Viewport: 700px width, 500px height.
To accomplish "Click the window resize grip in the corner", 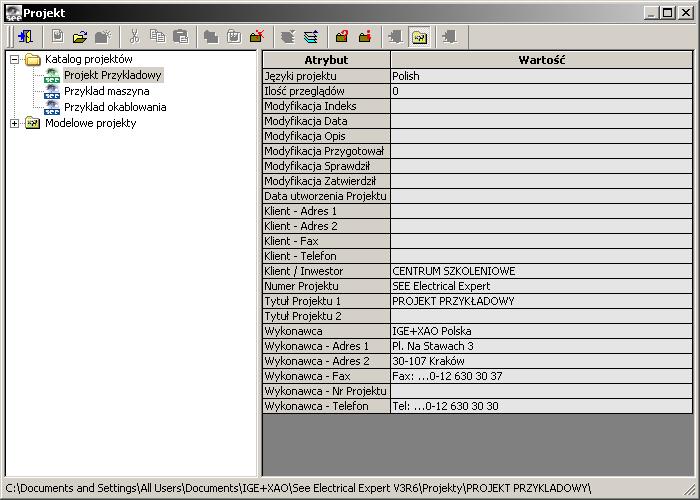I will 691,490.
